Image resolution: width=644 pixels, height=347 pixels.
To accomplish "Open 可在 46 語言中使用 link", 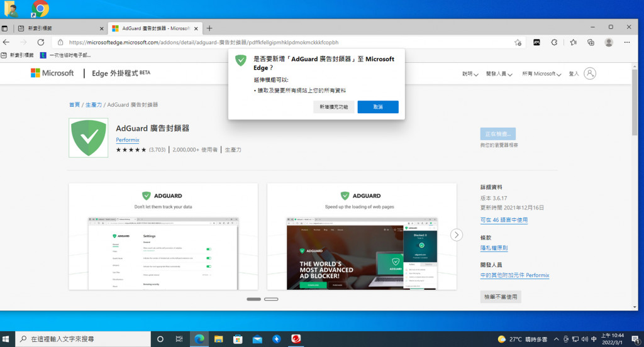I will click(504, 220).
